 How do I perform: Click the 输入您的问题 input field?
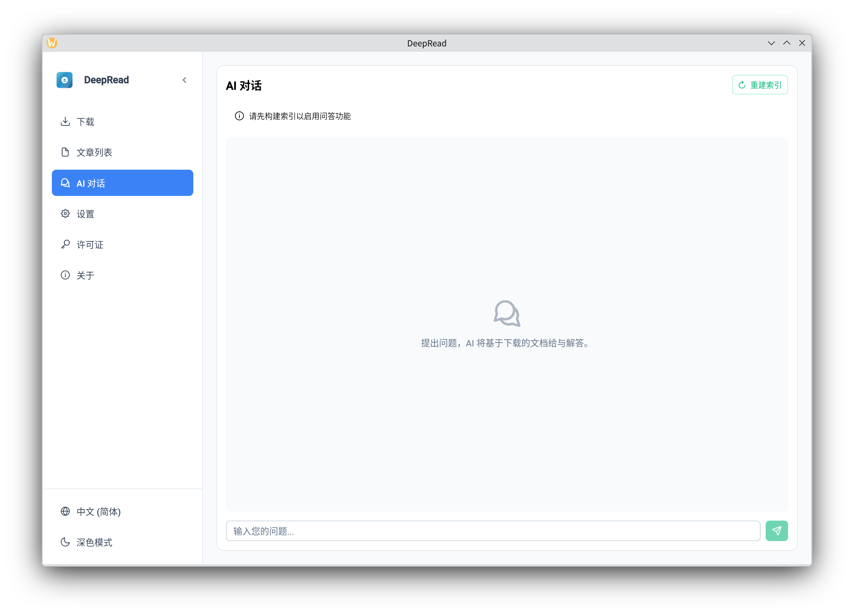coord(493,531)
